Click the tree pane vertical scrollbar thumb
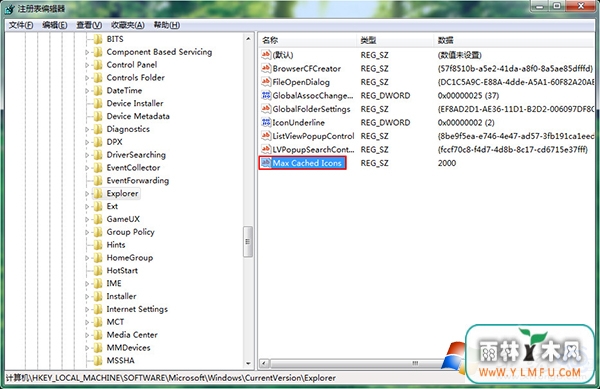This screenshot has width=600, height=389. (x=248, y=241)
